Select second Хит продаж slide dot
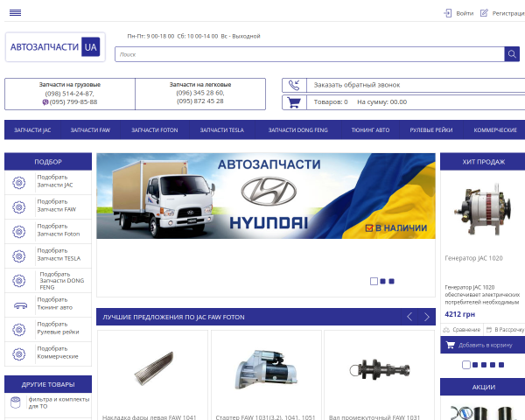This screenshot has height=420, width=525. 475,365
